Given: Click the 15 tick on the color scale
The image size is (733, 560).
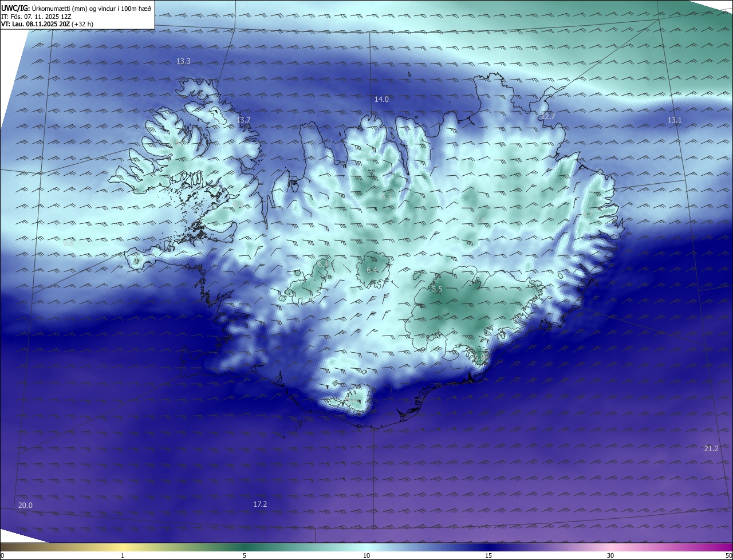Looking at the screenshot, I should (488, 555).
